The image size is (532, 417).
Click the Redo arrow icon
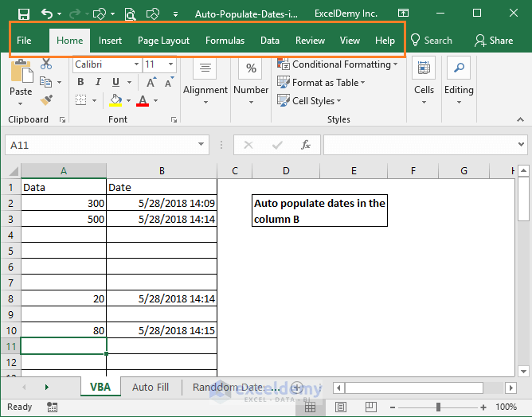[x=75, y=14]
